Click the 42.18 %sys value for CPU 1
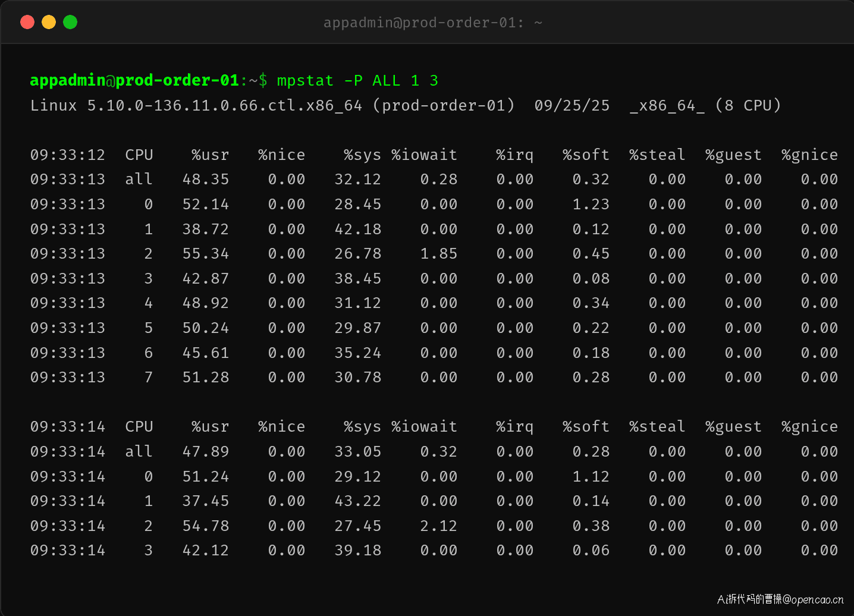The width and height of the screenshot is (854, 616). [x=357, y=229]
